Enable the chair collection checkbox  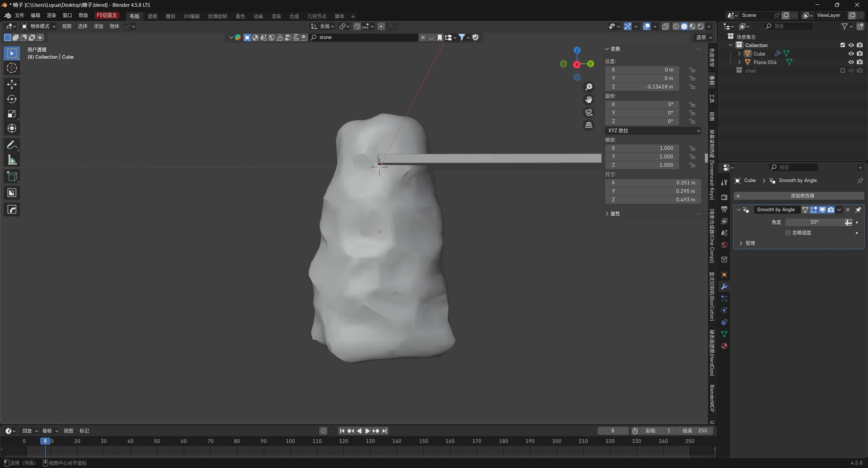click(x=843, y=71)
